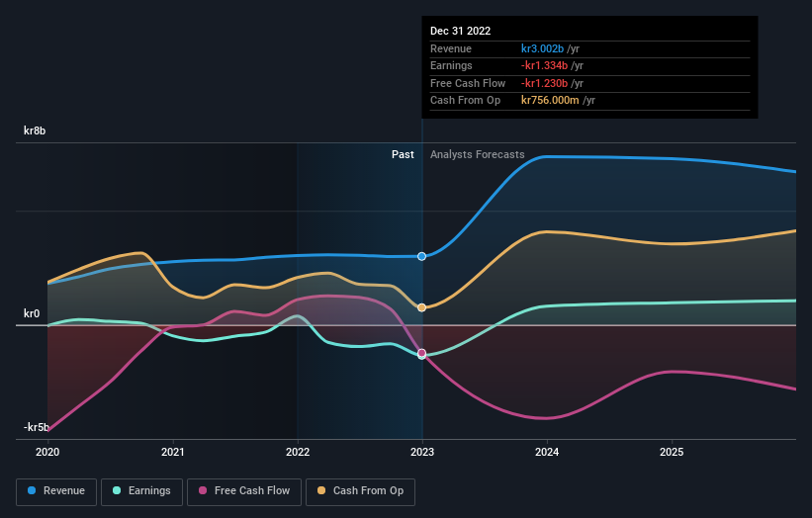
Task: Click the 2021 x-axis label
Action: click(172, 452)
